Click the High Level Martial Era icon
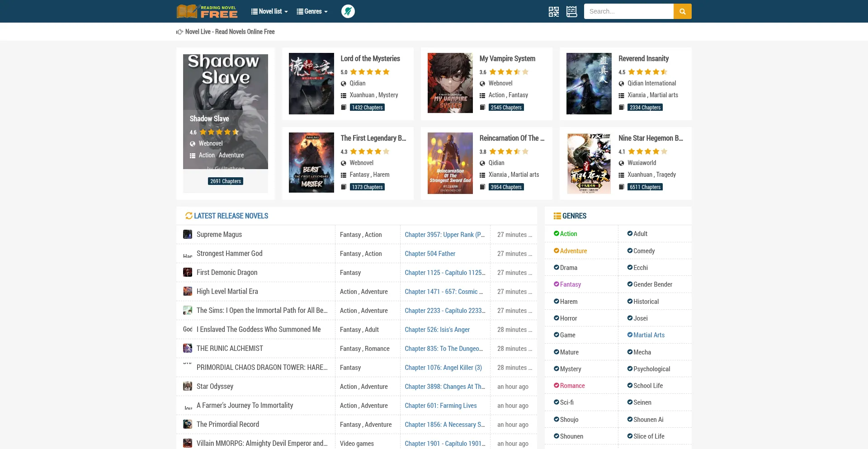 (x=187, y=291)
